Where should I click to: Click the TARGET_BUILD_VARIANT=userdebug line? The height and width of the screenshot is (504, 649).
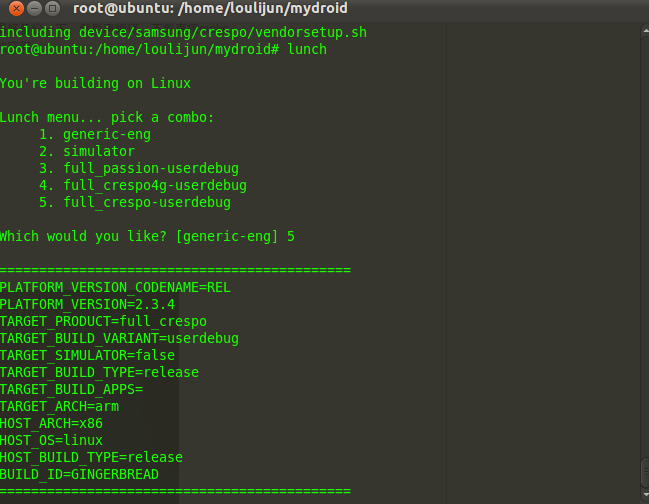point(119,338)
